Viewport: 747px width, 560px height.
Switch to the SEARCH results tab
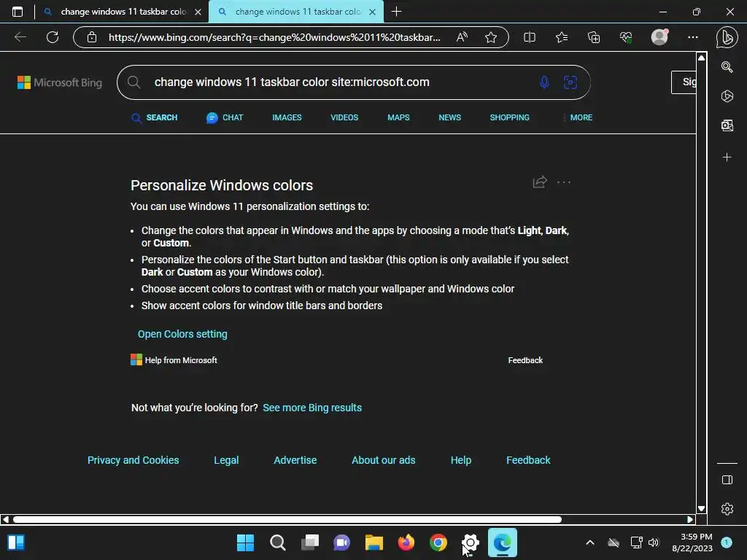tap(155, 117)
